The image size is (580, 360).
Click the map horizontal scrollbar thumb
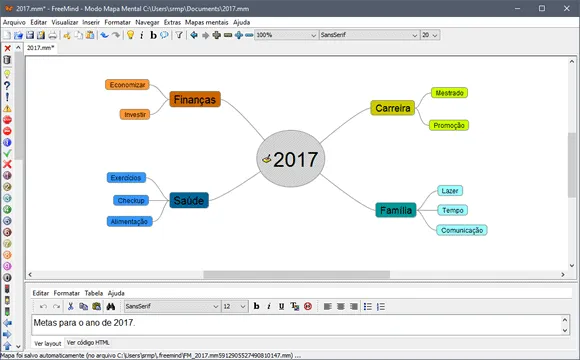click(x=297, y=275)
